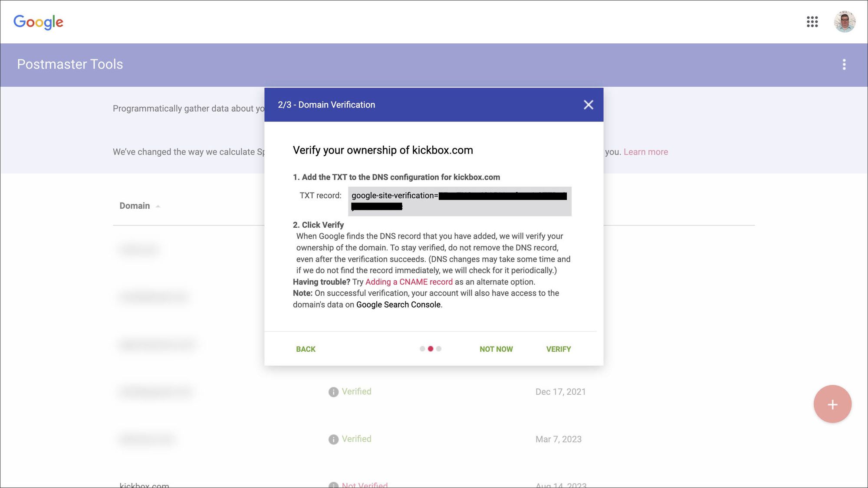The width and height of the screenshot is (868, 488).
Task: Open the Adding a CNAME record link
Action: 408,282
